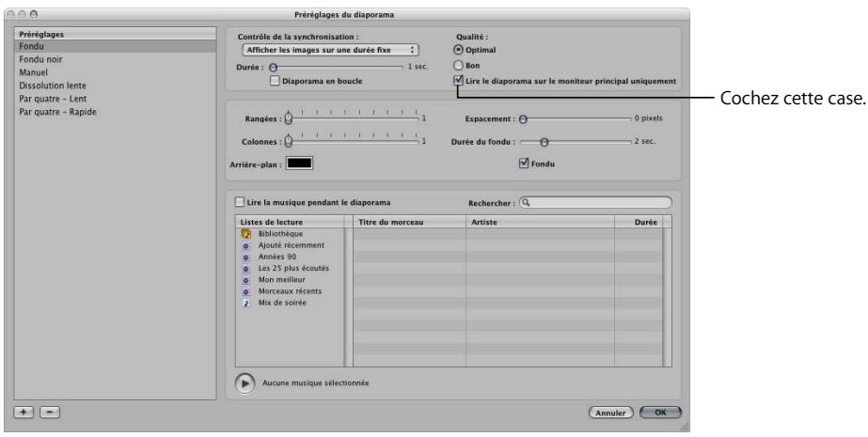Viewport: 868px width, 437px height.
Task: Click the Ajouté récemment smart playlist icon
Action: [246, 245]
